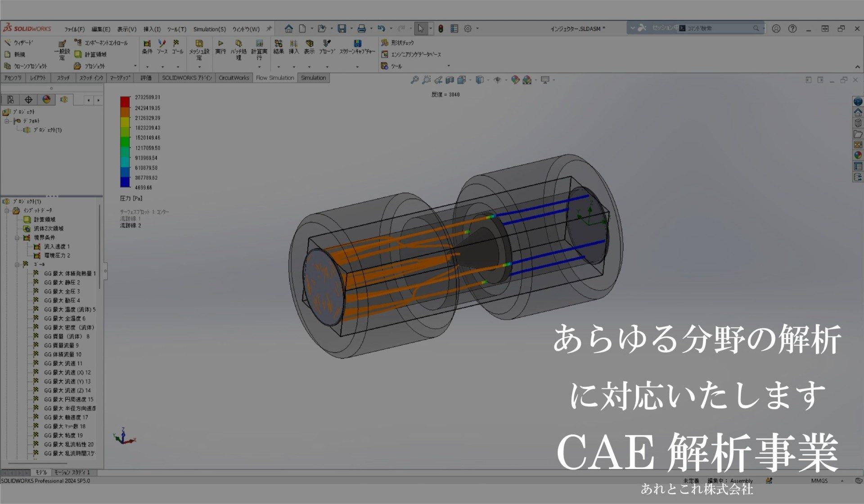Click the save floppy-disk icon
Viewport: 864px width, 504px height.
[342, 29]
